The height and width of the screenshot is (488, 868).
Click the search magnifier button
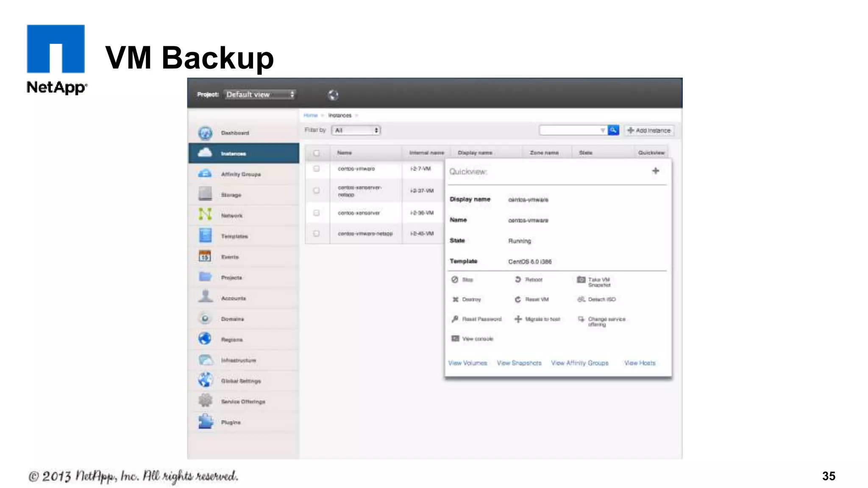(x=613, y=130)
